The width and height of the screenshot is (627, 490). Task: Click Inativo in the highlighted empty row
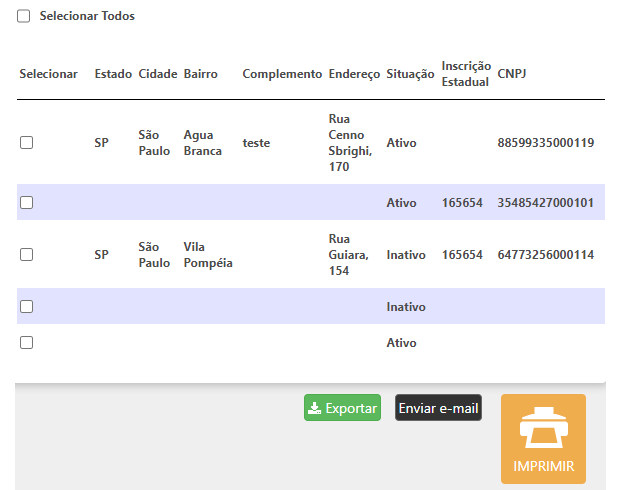405,307
